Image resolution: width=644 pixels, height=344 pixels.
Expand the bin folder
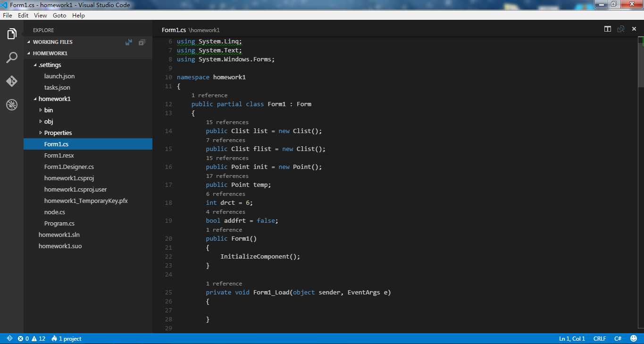49,110
